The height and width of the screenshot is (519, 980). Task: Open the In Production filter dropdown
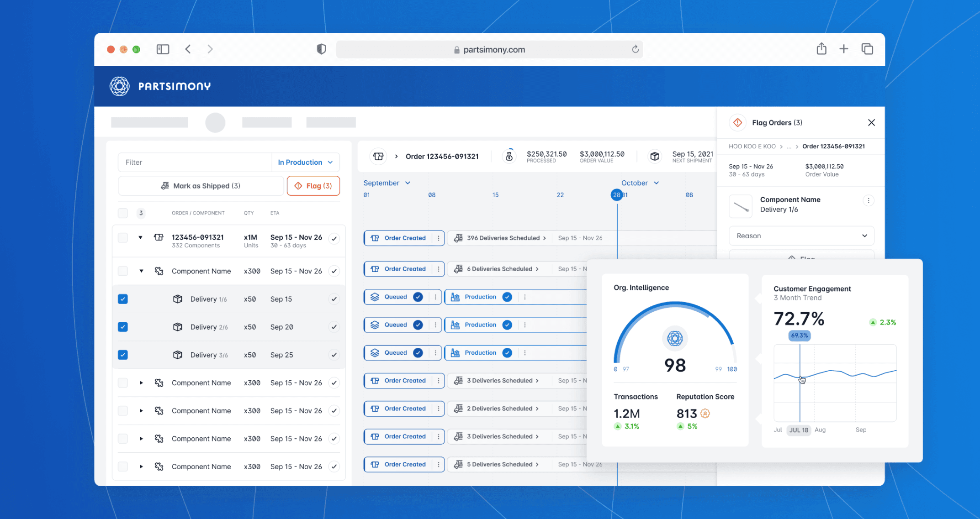click(305, 163)
